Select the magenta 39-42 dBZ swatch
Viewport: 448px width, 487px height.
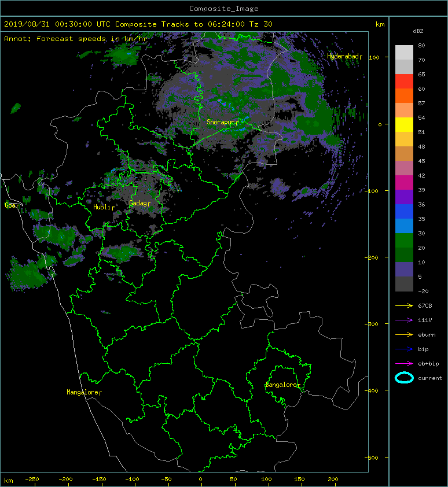click(404, 183)
